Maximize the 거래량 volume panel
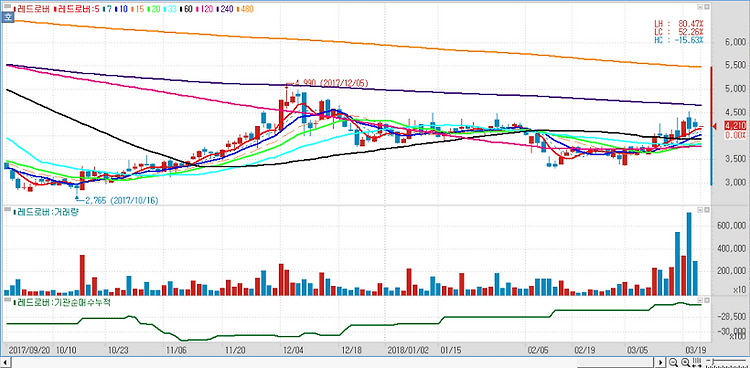The width and height of the screenshot is (750, 368). coord(706,210)
